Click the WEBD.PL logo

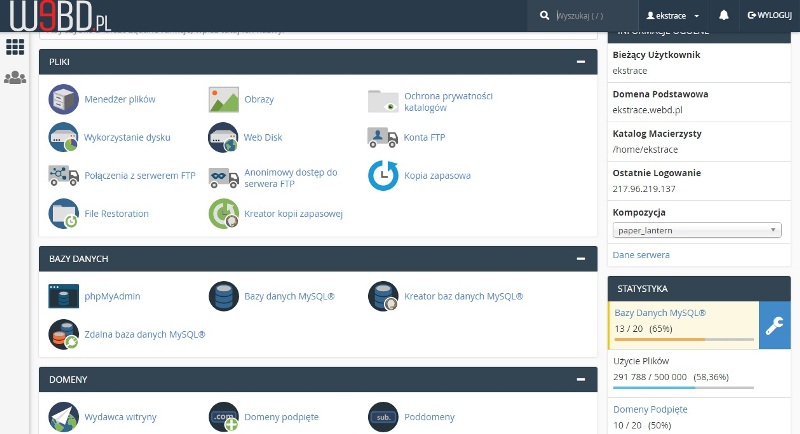tap(60, 15)
